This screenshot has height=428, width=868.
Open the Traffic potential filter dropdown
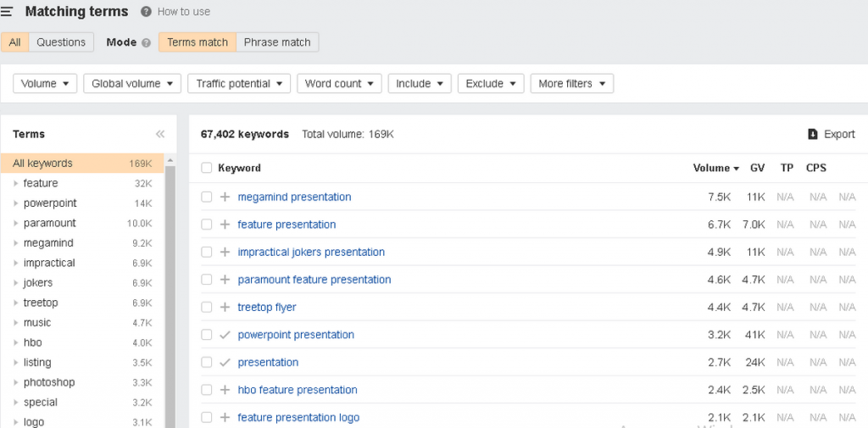(x=239, y=84)
